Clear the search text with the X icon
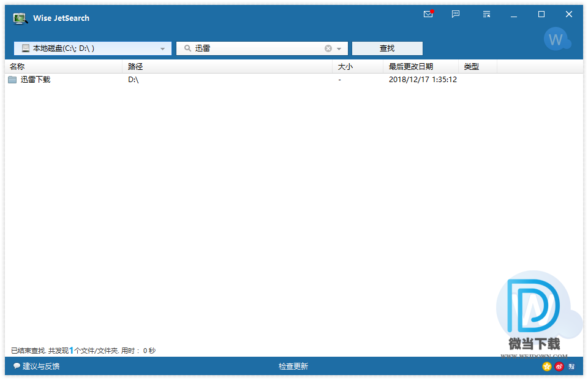 point(328,48)
